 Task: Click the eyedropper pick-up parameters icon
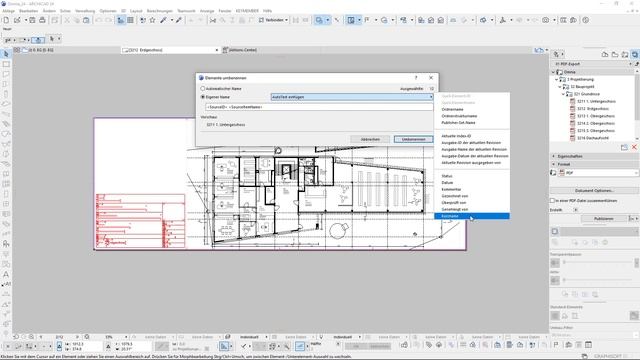click(x=163, y=20)
